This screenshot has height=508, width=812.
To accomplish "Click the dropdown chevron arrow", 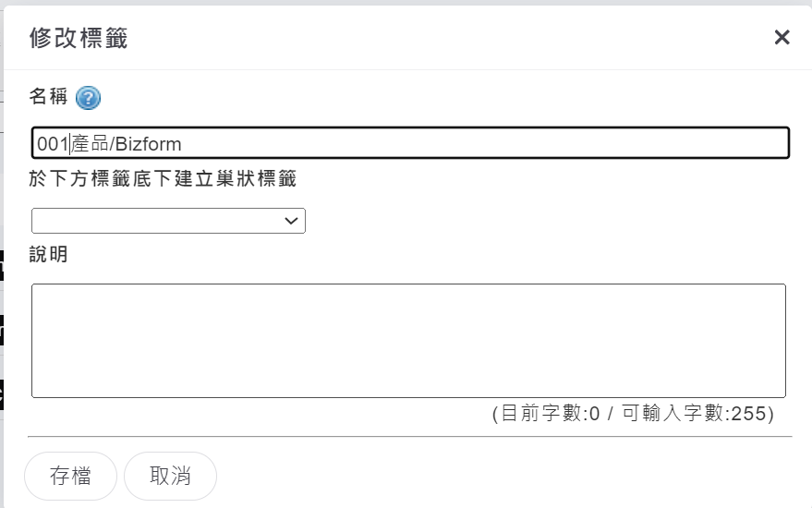I will click(x=291, y=221).
